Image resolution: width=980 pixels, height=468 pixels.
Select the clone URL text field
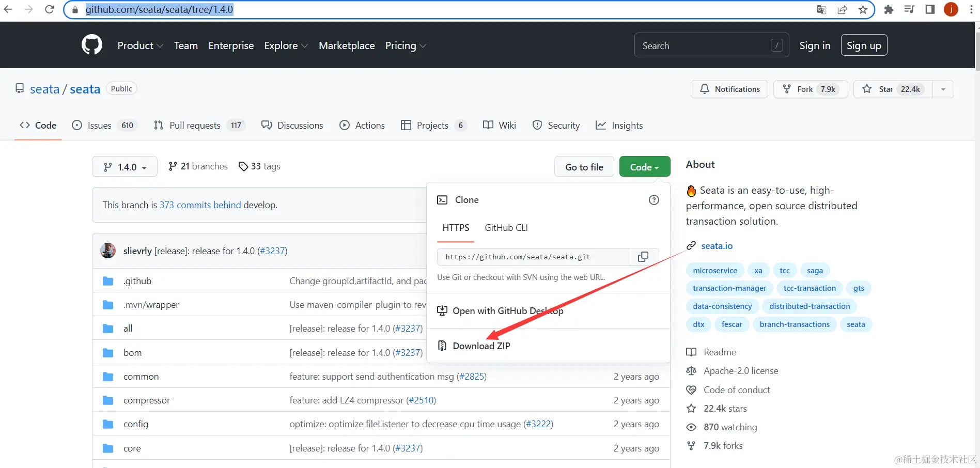click(534, 257)
